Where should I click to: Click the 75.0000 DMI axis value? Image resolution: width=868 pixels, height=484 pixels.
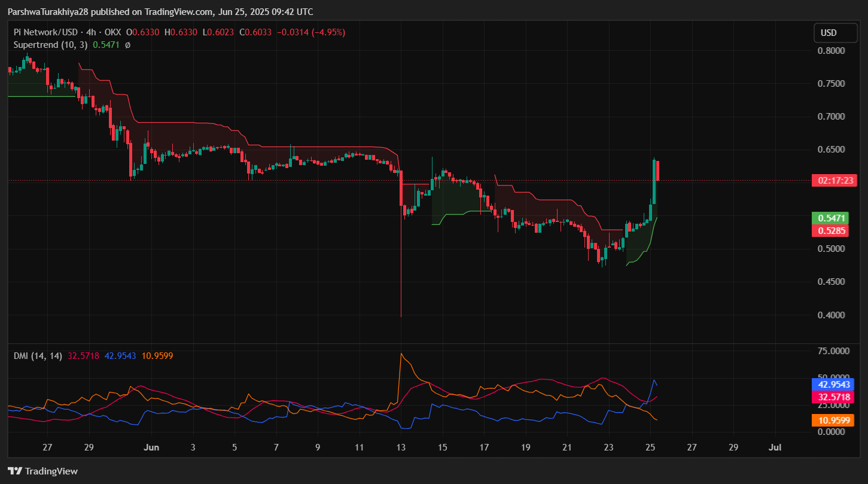[834, 351]
